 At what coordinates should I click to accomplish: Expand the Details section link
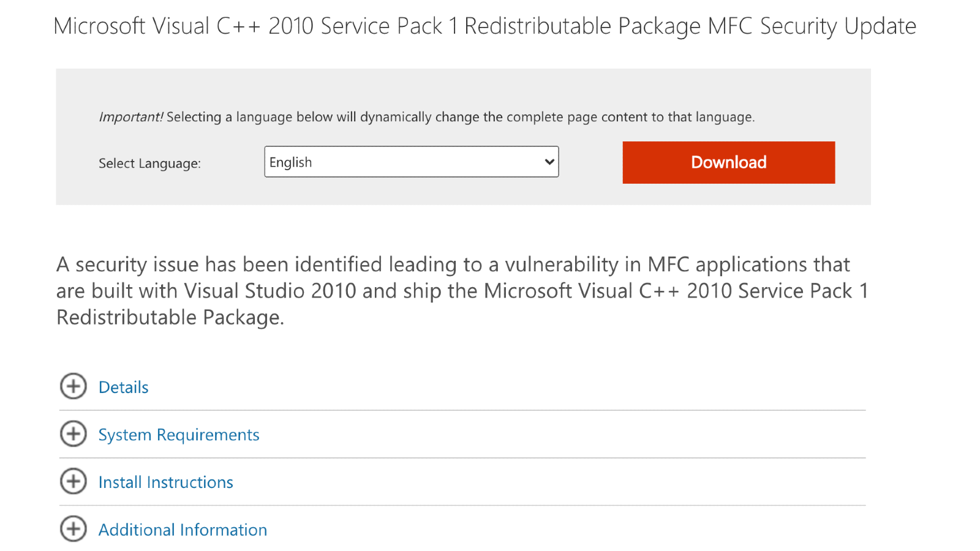pyautogui.click(x=124, y=388)
